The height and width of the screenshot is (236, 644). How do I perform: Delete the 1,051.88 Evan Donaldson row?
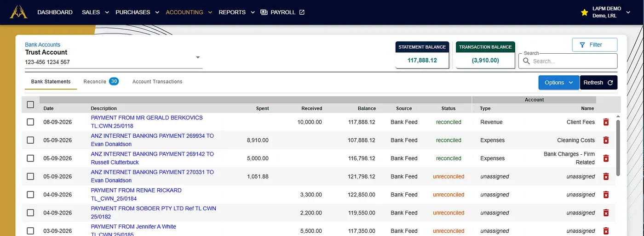click(606, 176)
